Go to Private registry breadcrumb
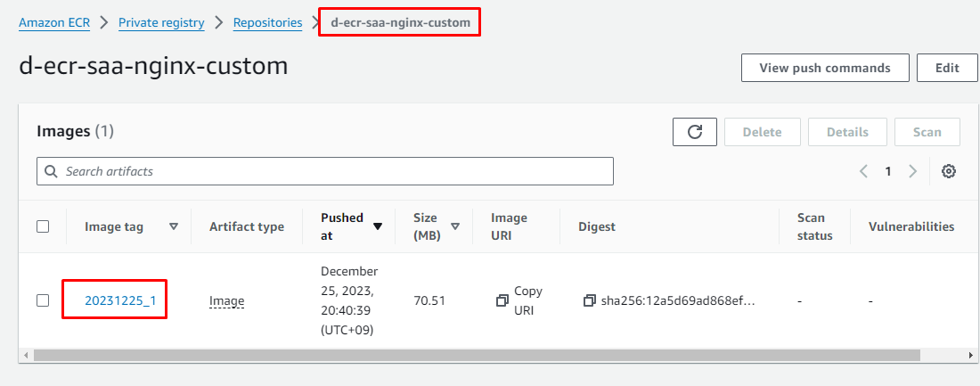Image resolution: width=980 pixels, height=386 pixels. coord(161,23)
